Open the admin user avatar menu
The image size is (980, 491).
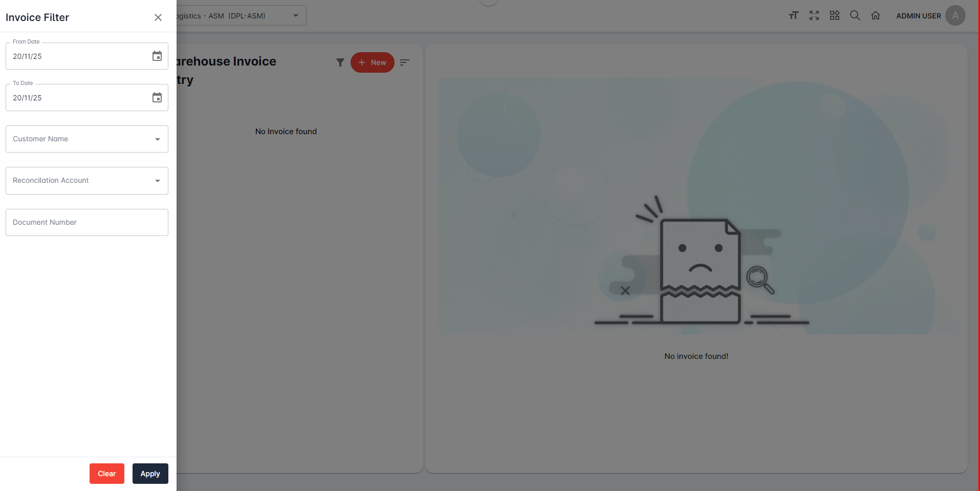(x=955, y=16)
